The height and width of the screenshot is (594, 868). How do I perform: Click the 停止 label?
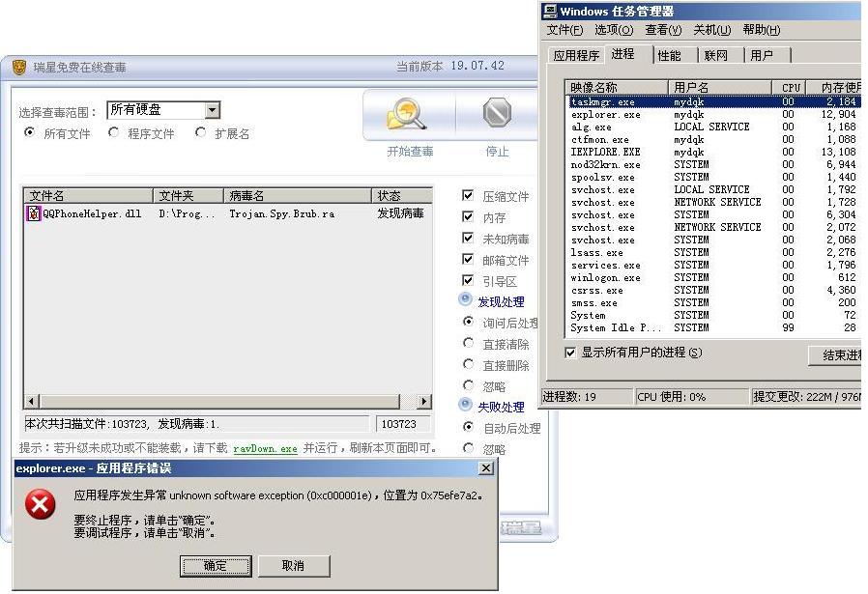pyautogui.click(x=497, y=151)
